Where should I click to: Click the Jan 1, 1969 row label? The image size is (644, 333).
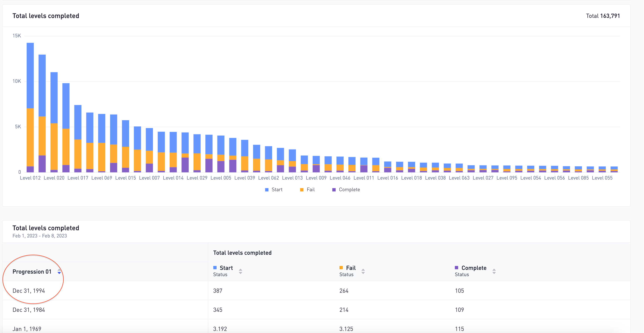point(27,329)
